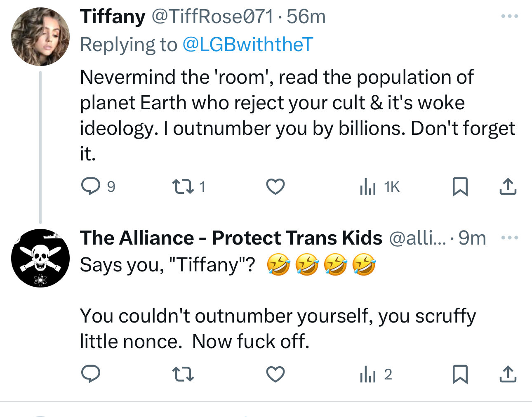Screen dimensions: 532x417
Task: Open Tiffany's profile via display name
Action: point(113,17)
